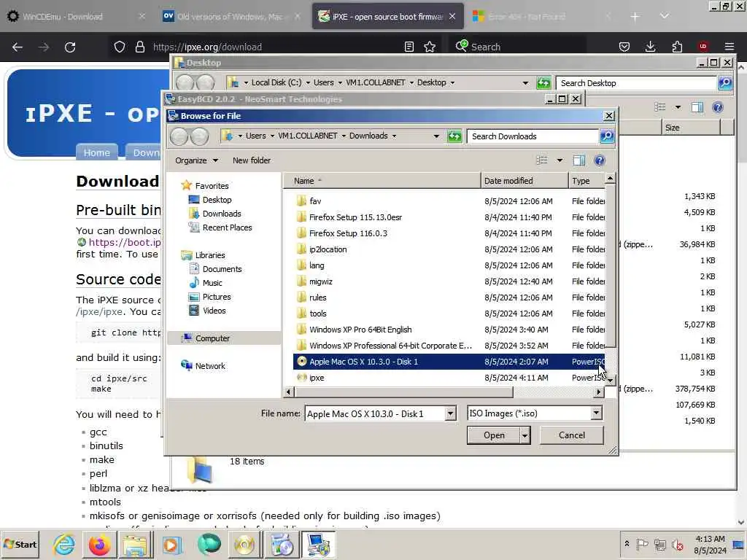Image resolution: width=747 pixels, height=560 pixels.
Task: Click Search Desktop field in Desktop window
Action: (636, 83)
